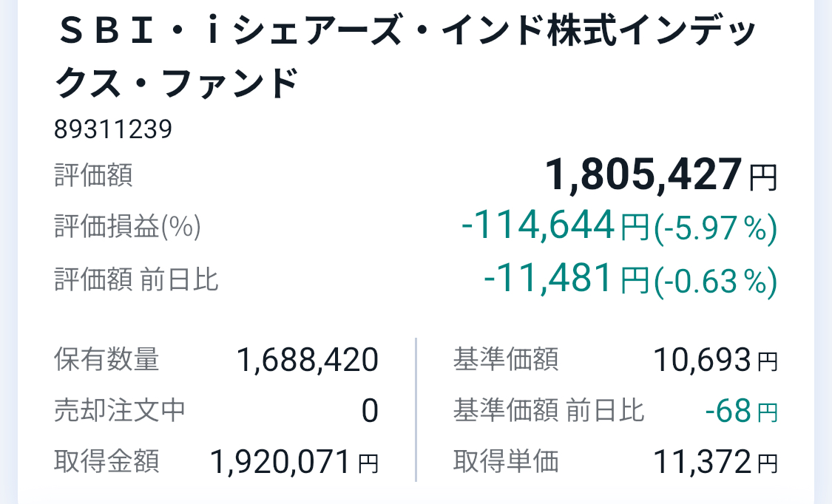
Task: Select the standalone 基準価額 label
Action: tap(506, 361)
